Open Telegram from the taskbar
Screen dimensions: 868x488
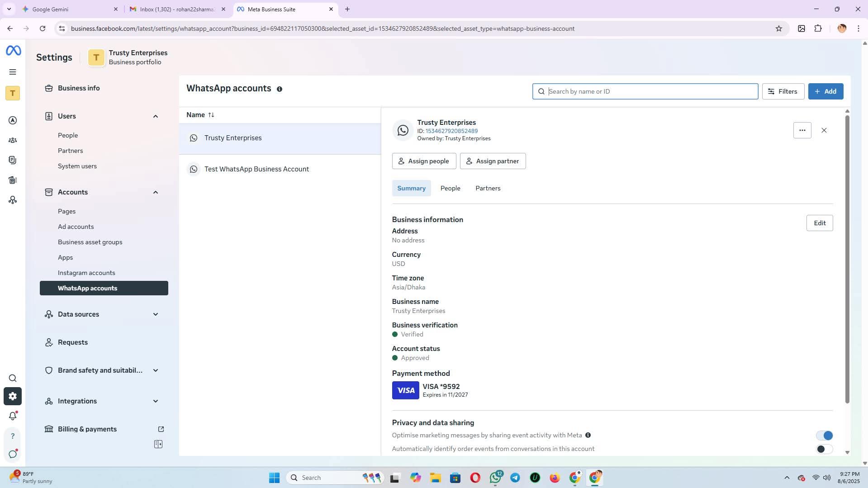pyautogui.click(x=515, y=478)
